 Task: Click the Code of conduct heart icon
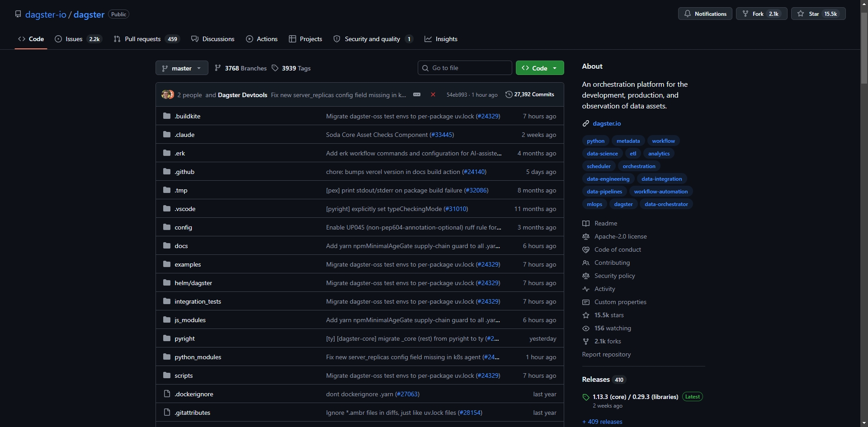[x=586, y=249]
